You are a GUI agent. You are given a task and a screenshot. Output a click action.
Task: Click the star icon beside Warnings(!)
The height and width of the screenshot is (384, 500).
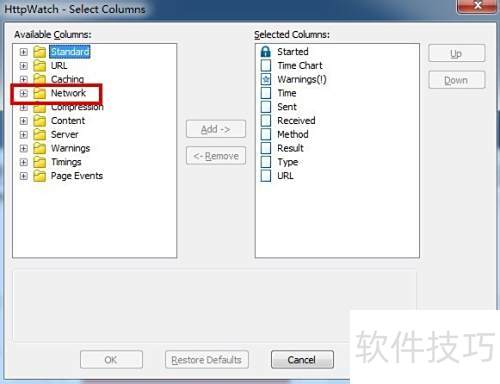(x=266, y=79)
